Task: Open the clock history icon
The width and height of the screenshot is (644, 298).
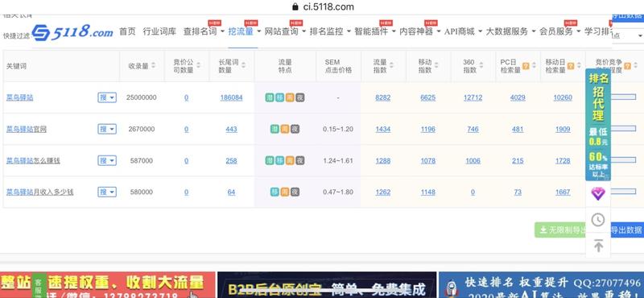Action: tap(597, 220)
